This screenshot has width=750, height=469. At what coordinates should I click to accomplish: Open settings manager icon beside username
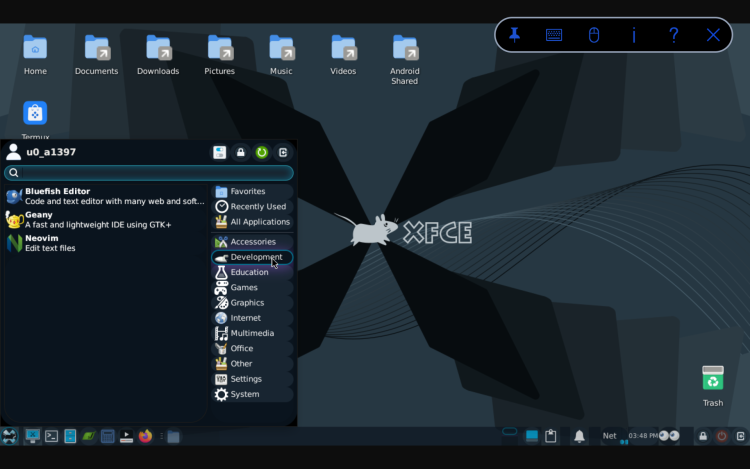[x=220, y=153]
